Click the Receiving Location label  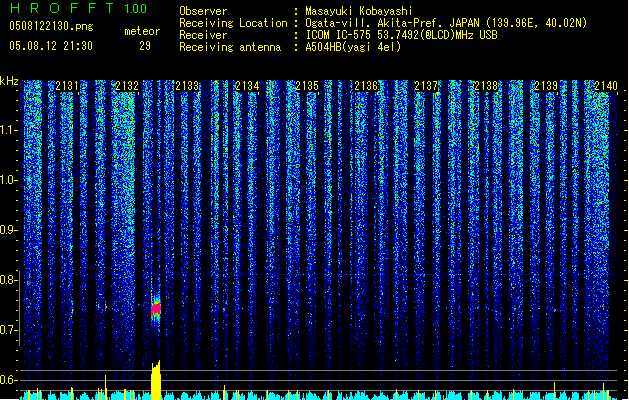[233, 23]
